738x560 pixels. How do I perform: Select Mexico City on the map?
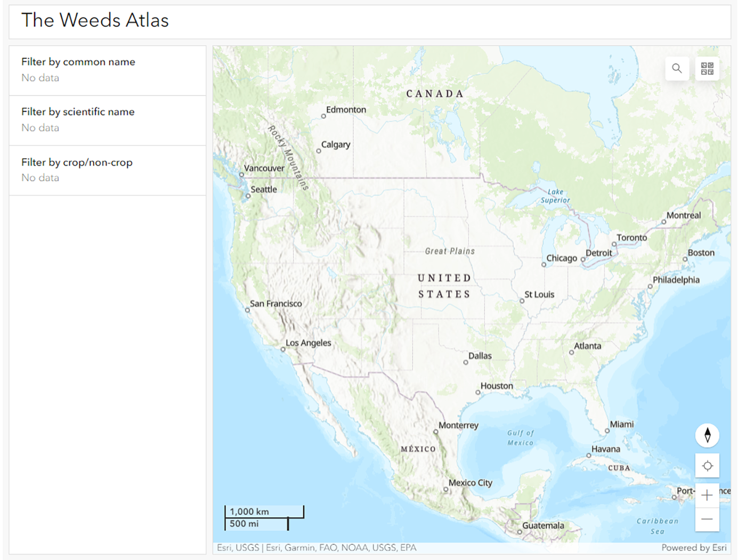pyautogui.click(x=470, y=483)
